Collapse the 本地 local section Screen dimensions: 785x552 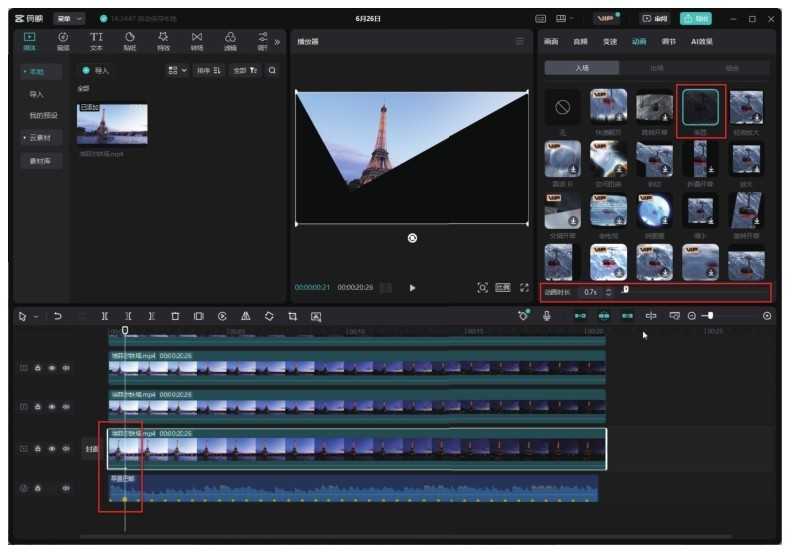[41, 72]
